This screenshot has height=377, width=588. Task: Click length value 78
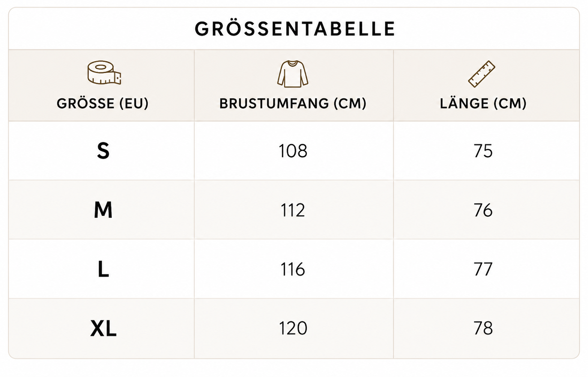[483, 328]
